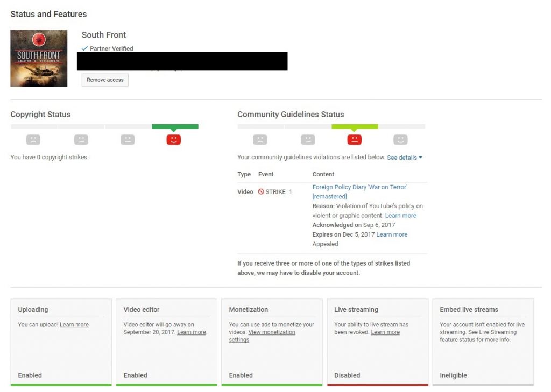Click the Acknowledged on Sep 6, 2017 text
Image resolution: width=551 pixels, height=392 pixels.
pyautogui.click(x=354, y=225)
